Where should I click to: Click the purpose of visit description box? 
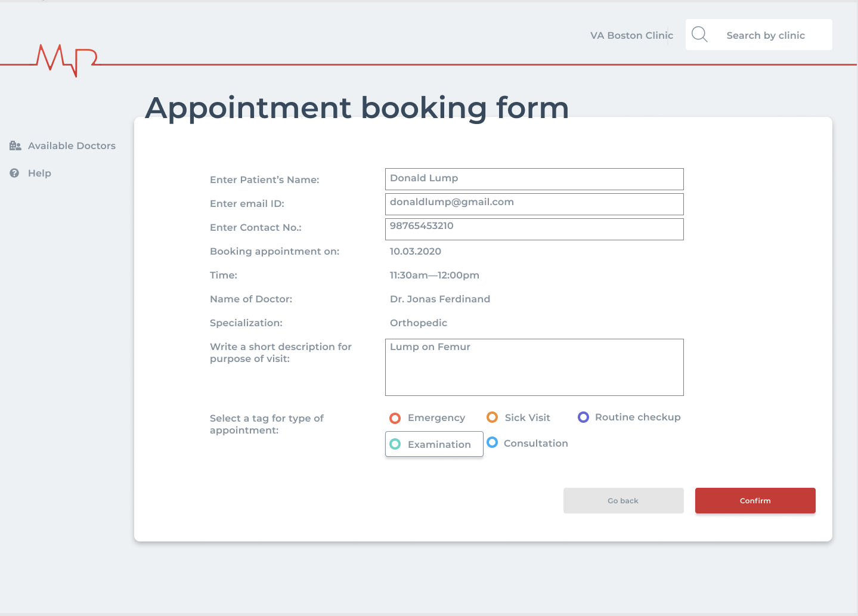point(534,367)
